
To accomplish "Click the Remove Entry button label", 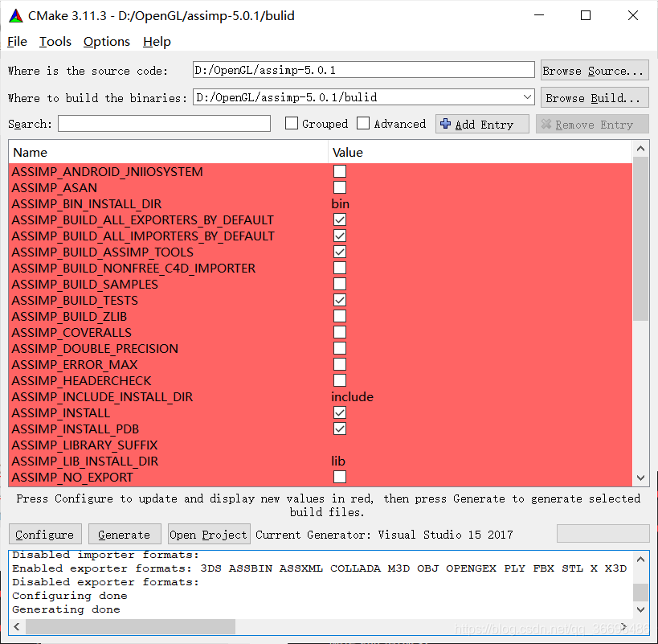I will 594,125.
